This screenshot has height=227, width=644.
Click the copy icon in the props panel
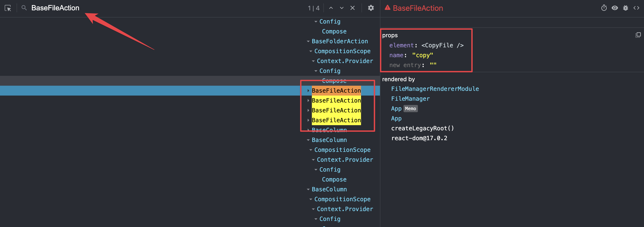point(638,35)
